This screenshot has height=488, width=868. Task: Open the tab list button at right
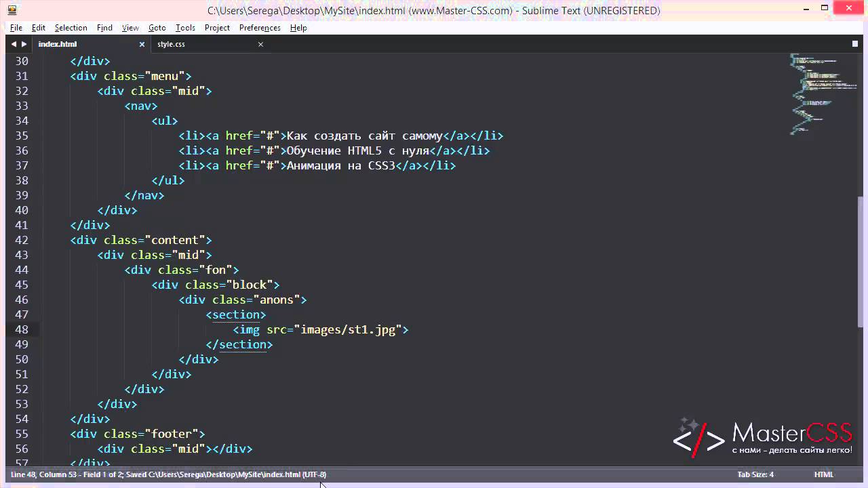point(854,44)
